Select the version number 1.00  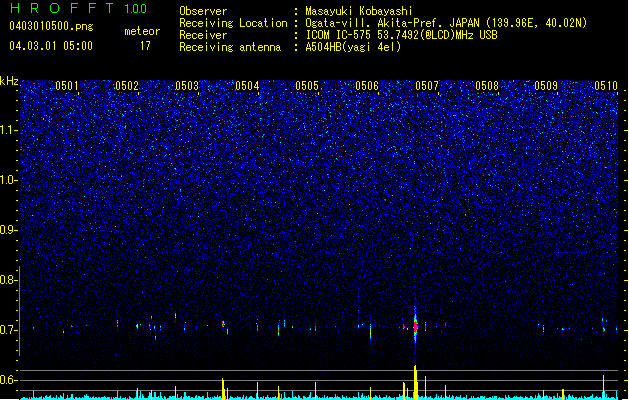tap(136, 8)
